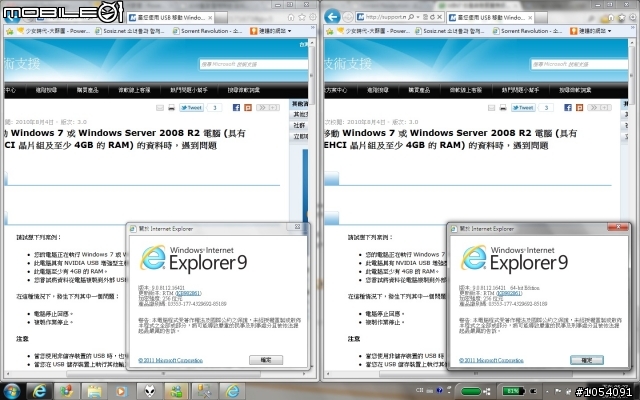
Task: Open Home icon in right IE window
Action: (x=611, y=18)
